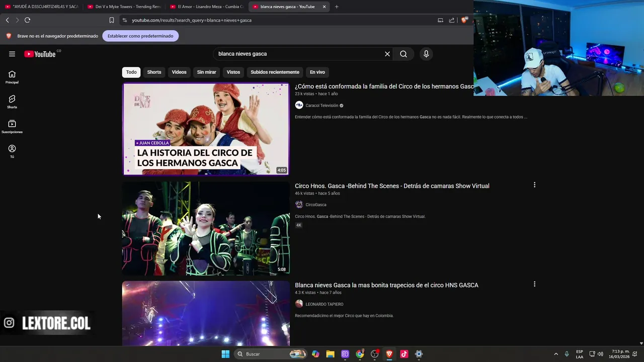
Task: Open CircoGasca channel name link
Action: tap(316, 205)
